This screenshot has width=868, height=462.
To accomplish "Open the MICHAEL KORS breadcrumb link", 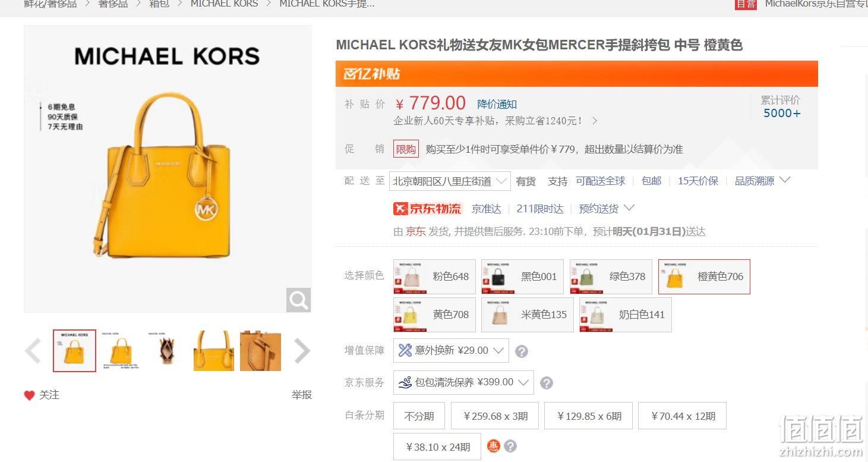I will coord(224,4).
